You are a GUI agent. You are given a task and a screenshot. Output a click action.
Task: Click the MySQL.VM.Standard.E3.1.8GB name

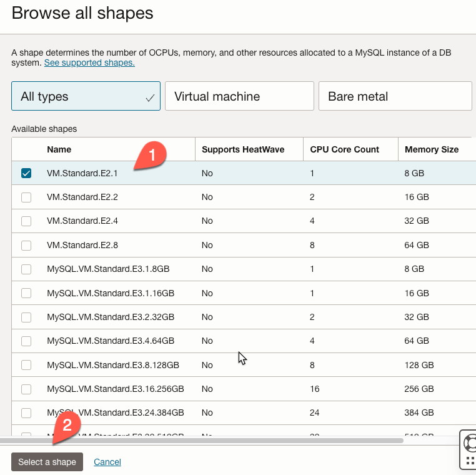click(x=108, y=269)
